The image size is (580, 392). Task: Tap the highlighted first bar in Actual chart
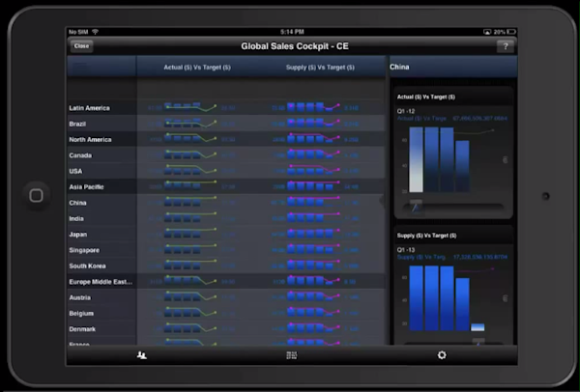417,159
